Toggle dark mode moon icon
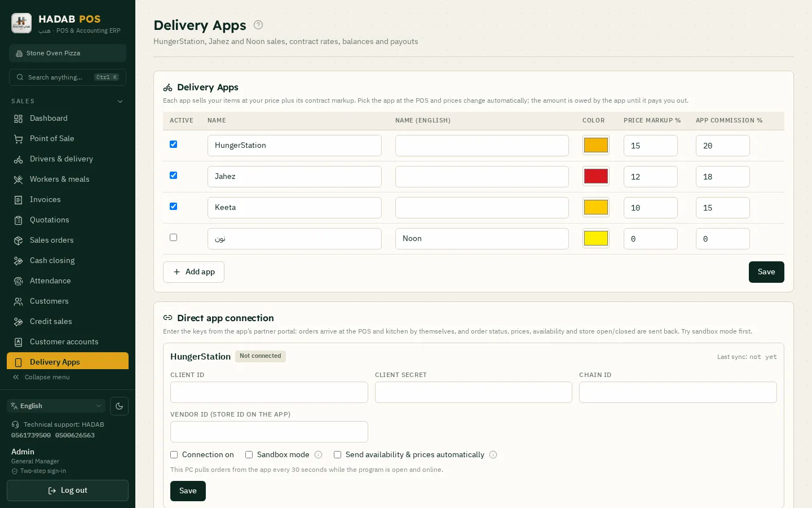The width and height of the screenshot is (812, 508). (x=119, y=406)
